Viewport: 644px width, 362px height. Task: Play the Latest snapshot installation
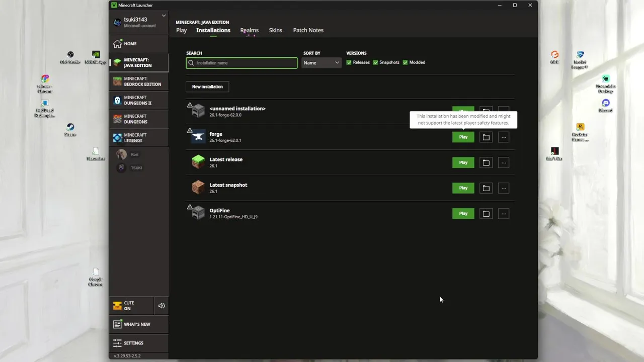(x=463, y=188)
